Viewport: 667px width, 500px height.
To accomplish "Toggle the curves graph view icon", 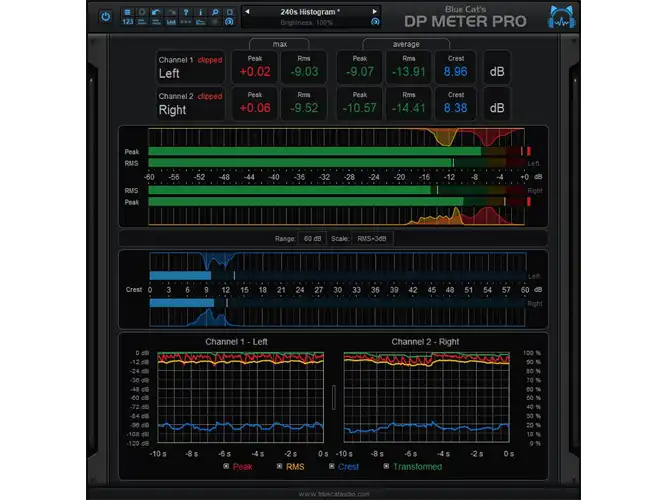I will (201, 22).
